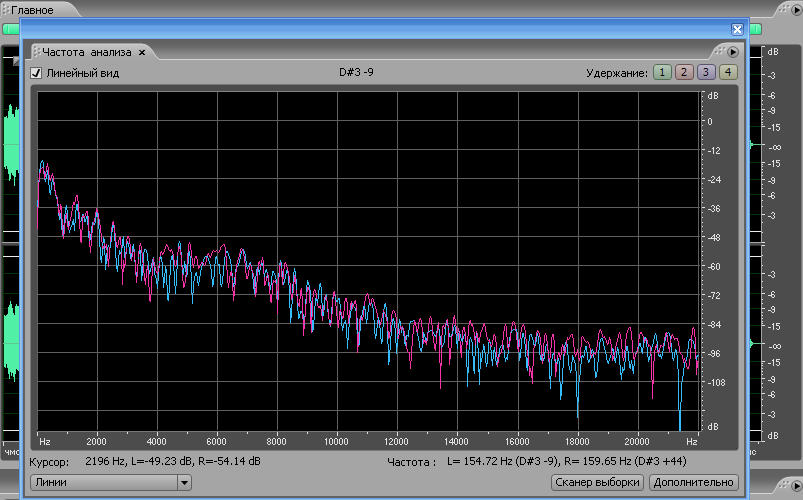Screen dimensions: 803x500
Task: Close the Частота анализа tab with x
Action: click(142, 51)
